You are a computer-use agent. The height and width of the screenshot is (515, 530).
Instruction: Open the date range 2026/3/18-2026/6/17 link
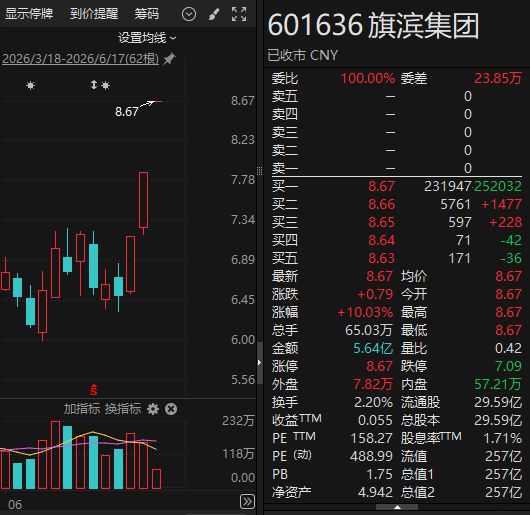[x=80, y=59]
